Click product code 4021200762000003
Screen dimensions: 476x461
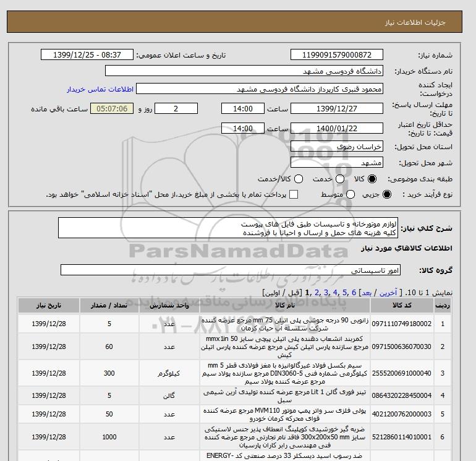(x=402, y=414)
